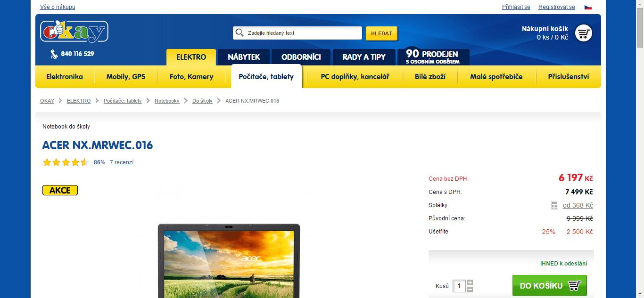Select the ELEKTRO tab
644x298 pixels.
[x=191, y=57]
